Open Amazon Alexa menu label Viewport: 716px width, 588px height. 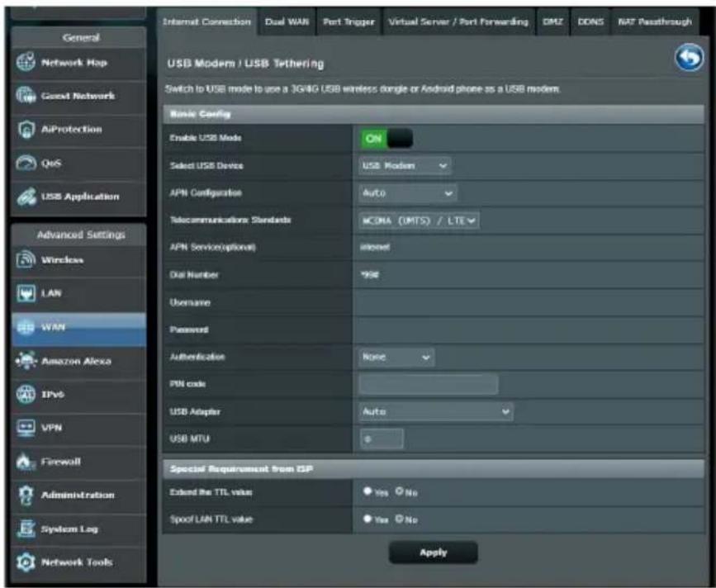[x=76, y=361]
